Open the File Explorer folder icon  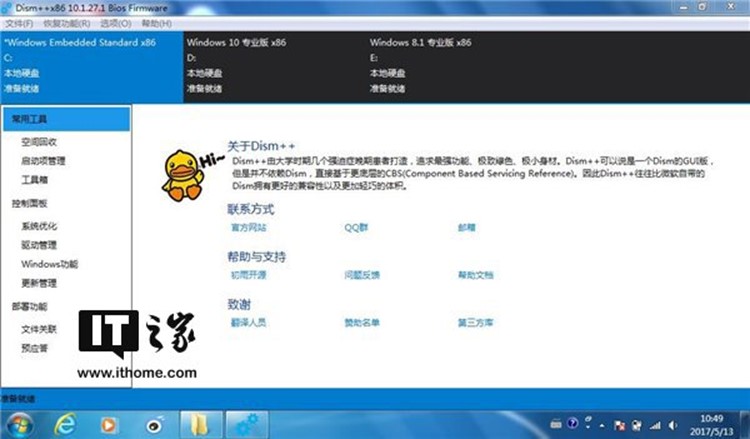click(201, 423)
